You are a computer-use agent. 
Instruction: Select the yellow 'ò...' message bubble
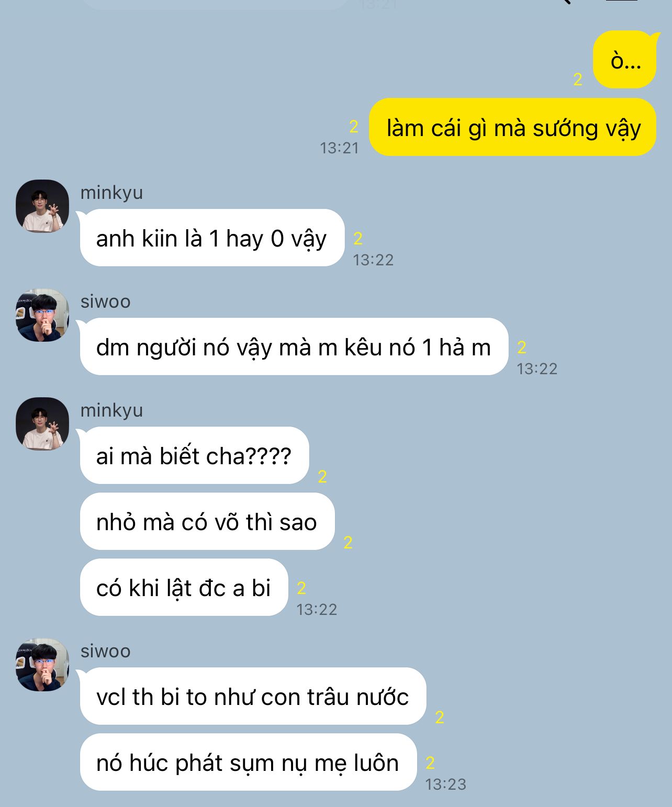[624, 60]
